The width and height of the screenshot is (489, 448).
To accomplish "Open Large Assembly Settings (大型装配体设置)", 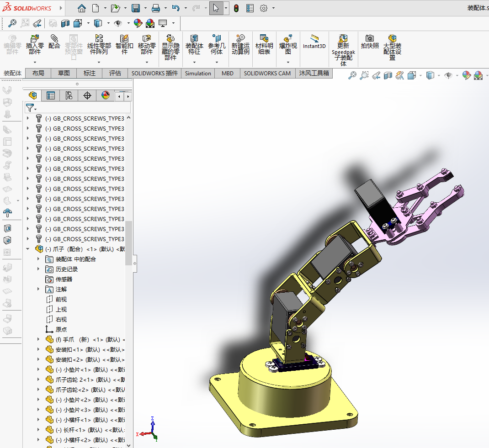I will (x=392, y=47).
